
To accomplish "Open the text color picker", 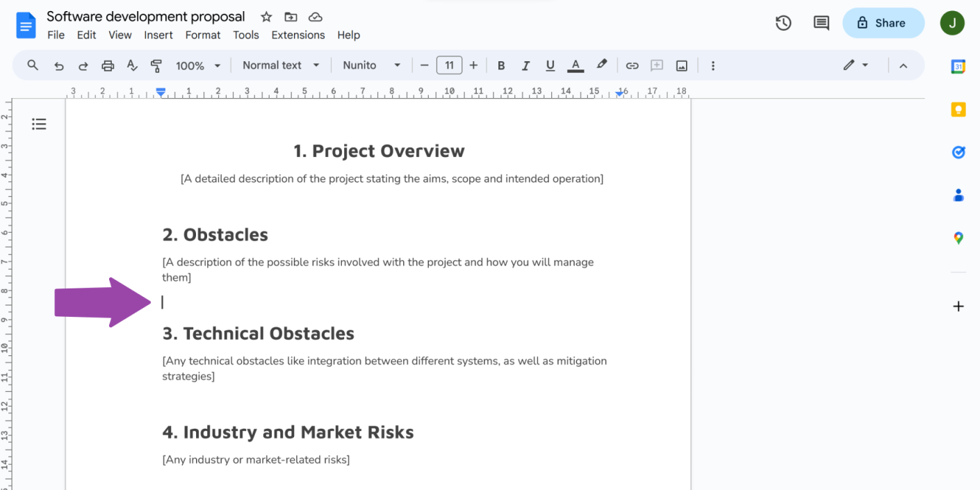I will (575, 65).
